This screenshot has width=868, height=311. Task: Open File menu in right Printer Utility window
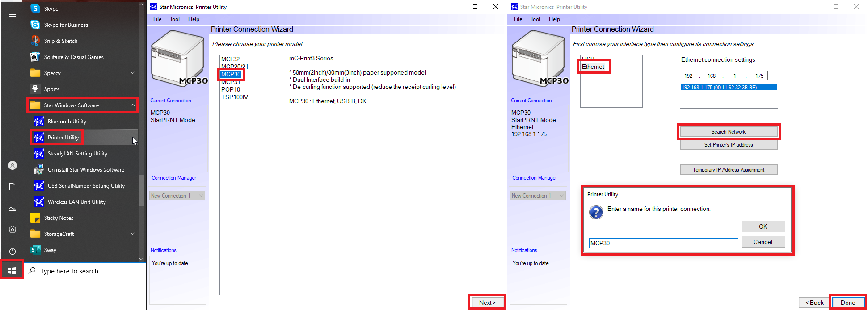[x=518, y=19]
